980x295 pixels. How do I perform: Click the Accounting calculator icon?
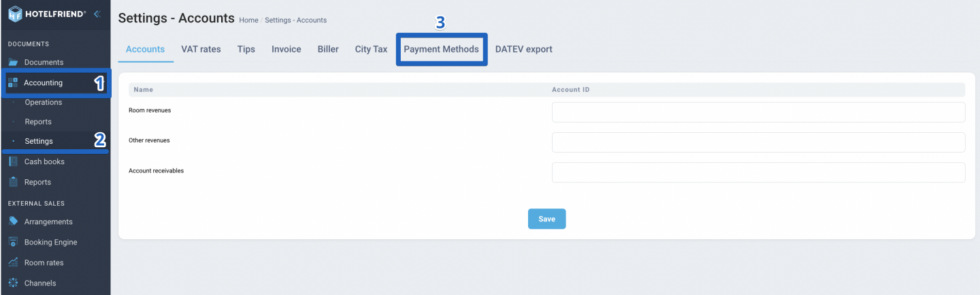pyautogui.click(x=13, y=82)
